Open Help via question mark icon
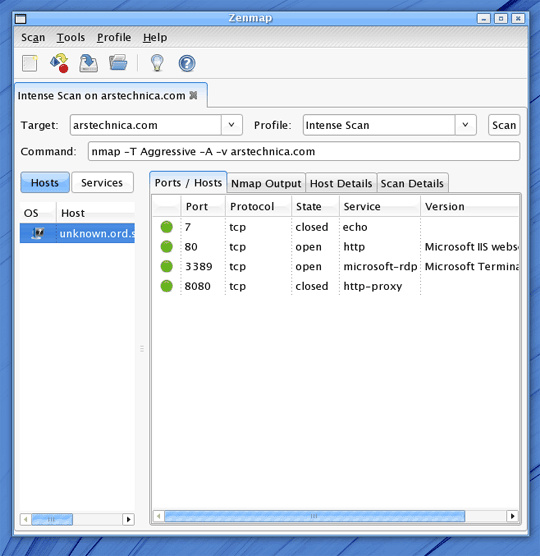Viewport: 540px width, 556px height. [187, 63]
